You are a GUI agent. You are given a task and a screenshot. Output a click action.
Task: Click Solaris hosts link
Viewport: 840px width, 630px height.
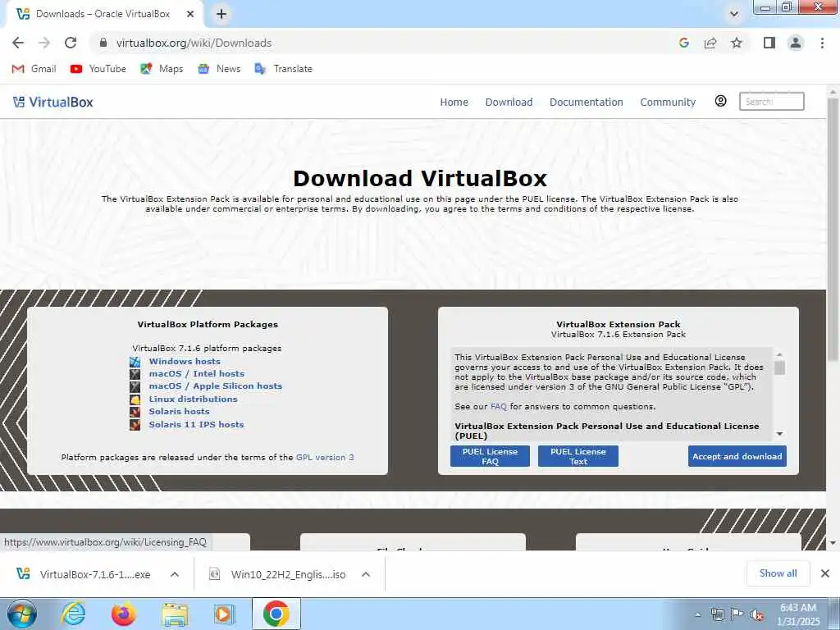click(179, 412)
